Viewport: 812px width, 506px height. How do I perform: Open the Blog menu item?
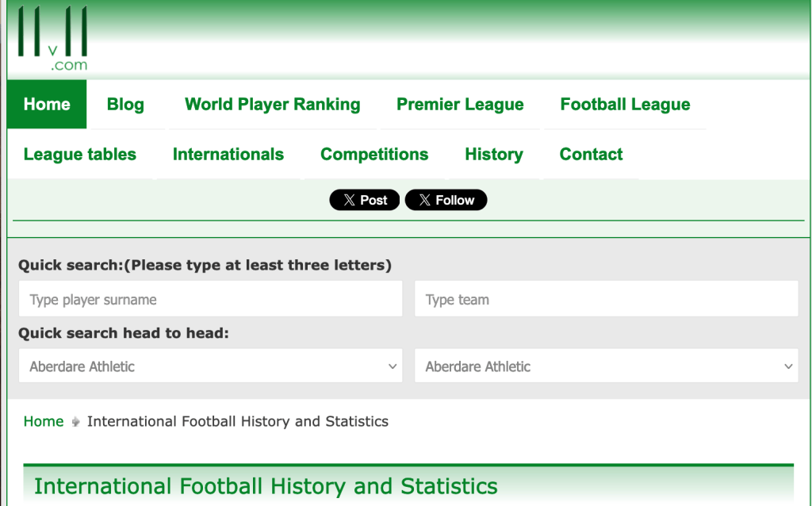tap(125, 104)
